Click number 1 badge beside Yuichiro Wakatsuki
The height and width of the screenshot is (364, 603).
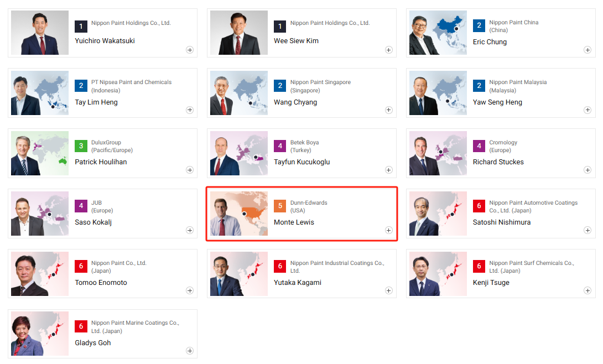tap(81, 27)
